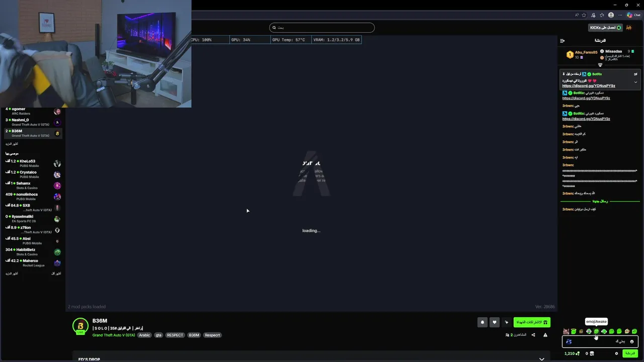Send chat with the green chat button

pyautogui.click(x=630, y=353)
